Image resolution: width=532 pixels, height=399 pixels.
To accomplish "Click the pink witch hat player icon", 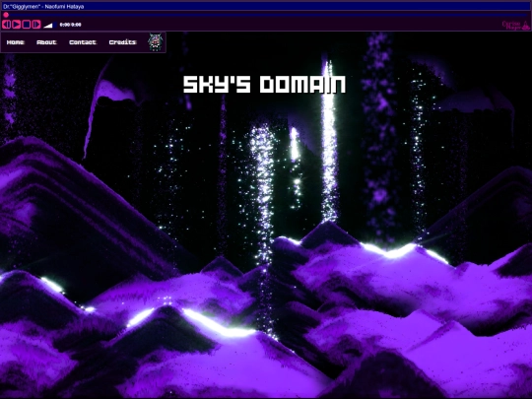I will 525,25.
